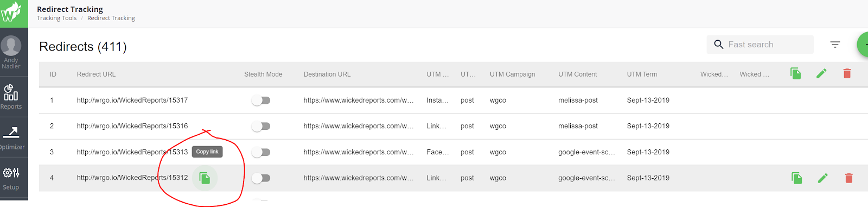
Task: Focus the Fast search field
Action: click(x=760, y=45)
